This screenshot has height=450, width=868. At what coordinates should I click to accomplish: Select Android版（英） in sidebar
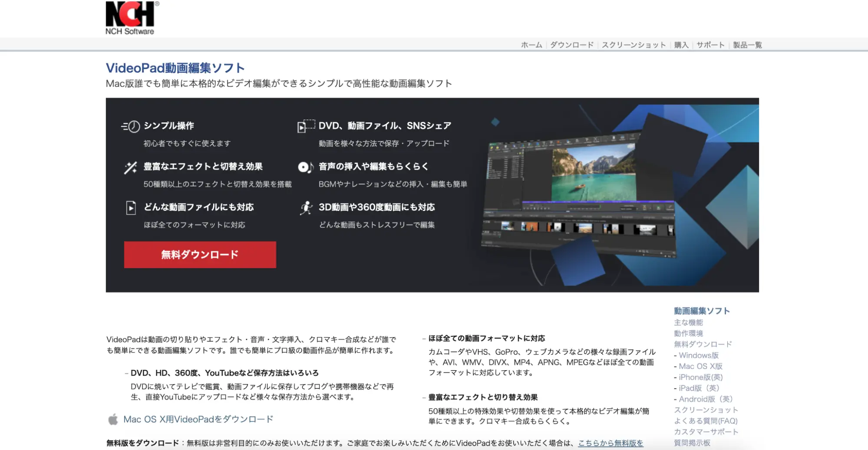[706, 399]
